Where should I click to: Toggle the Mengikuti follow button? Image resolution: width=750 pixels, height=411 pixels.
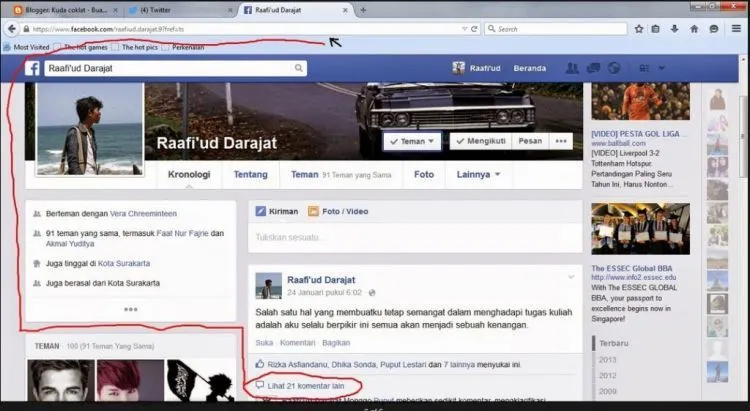point(481,141)
